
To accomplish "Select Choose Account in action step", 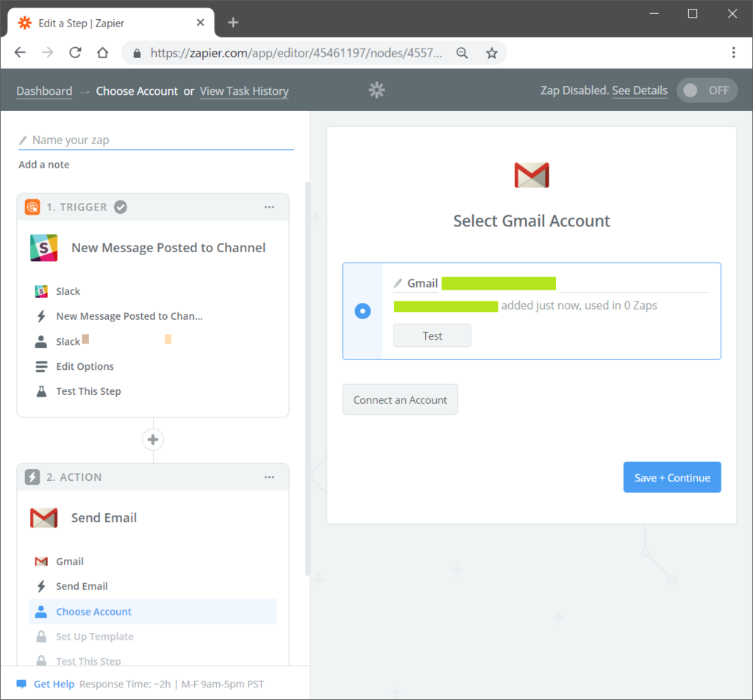I will [x=153, y=612].
